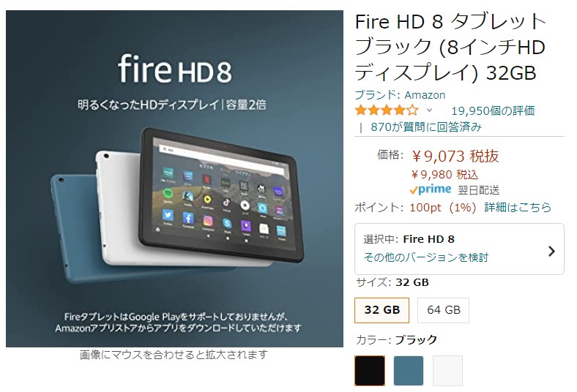The height and width of the screenshot is (392, 577).
Task: Choose the white color swatch
Action: pos(447,370)
